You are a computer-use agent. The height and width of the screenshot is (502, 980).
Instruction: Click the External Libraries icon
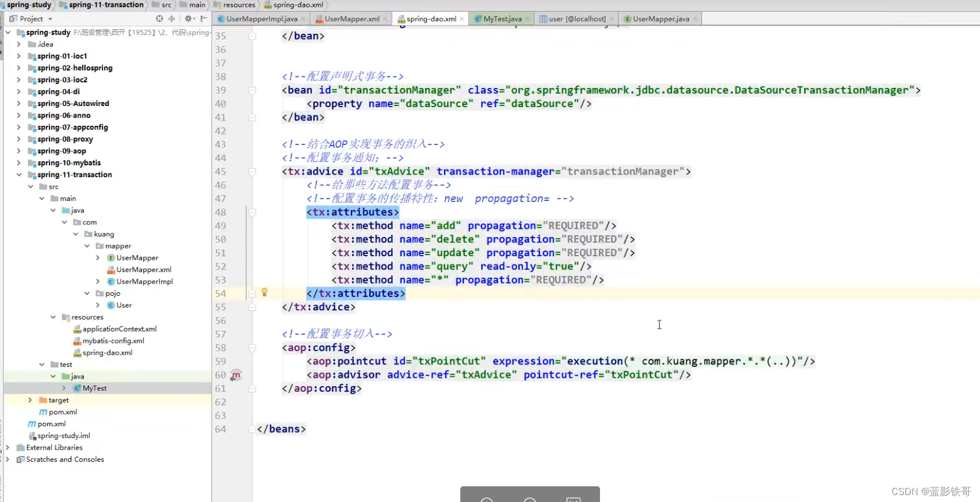20,448
